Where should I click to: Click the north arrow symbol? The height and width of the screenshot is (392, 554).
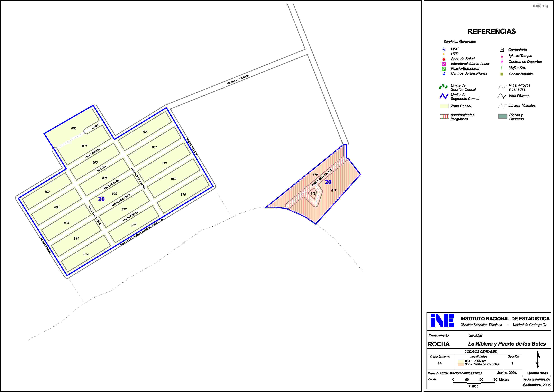coord(538,359)
